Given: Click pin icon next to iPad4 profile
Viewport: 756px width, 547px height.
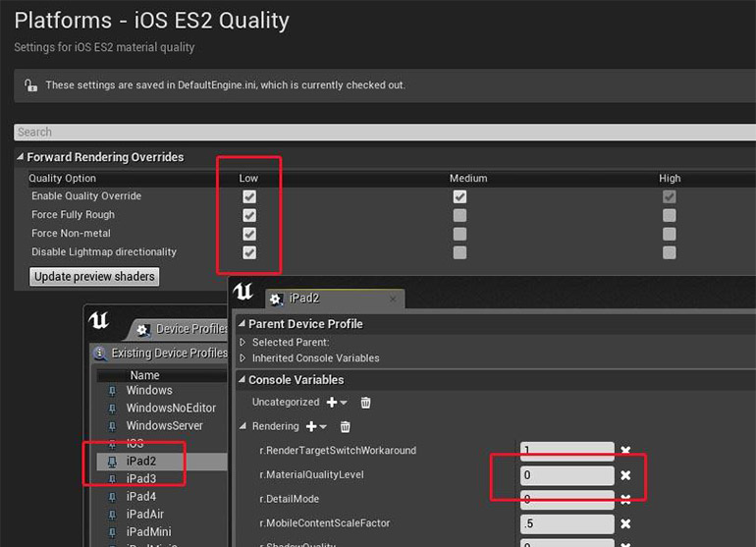Looking at the screenshot, I should (x=112, y=497).
